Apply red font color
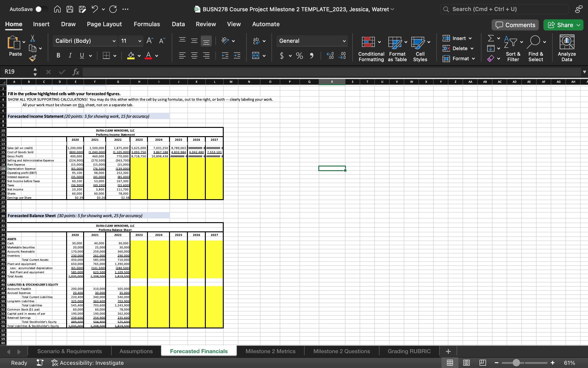Image resolution: width=588 pixels, height=368 pixels. pyautogui.click(x=148, y=55)
